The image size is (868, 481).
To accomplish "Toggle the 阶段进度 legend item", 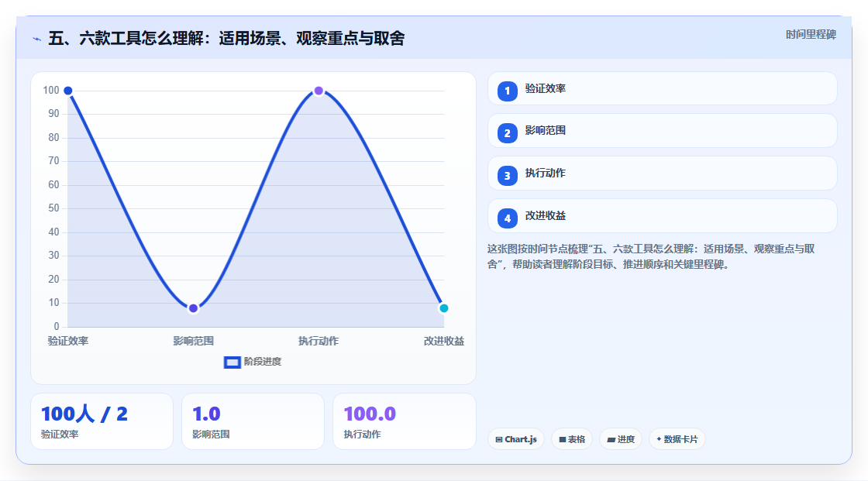I will click(x=253, y=362).
